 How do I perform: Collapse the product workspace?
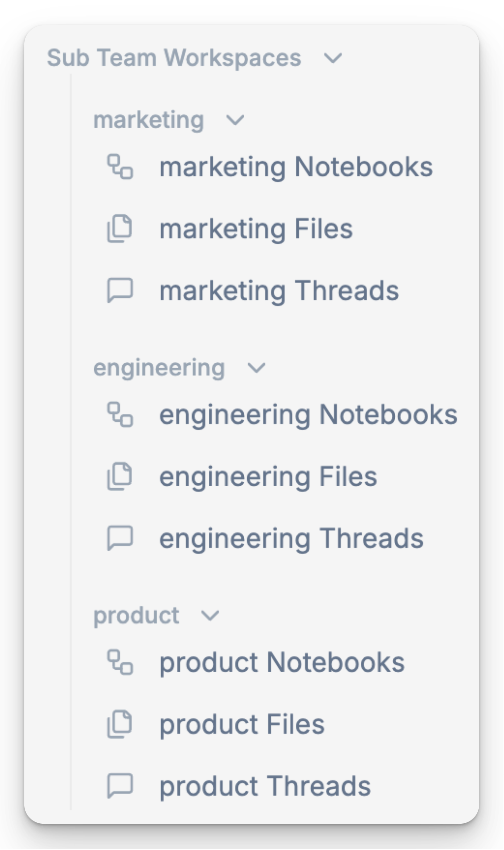click(210, 616)
